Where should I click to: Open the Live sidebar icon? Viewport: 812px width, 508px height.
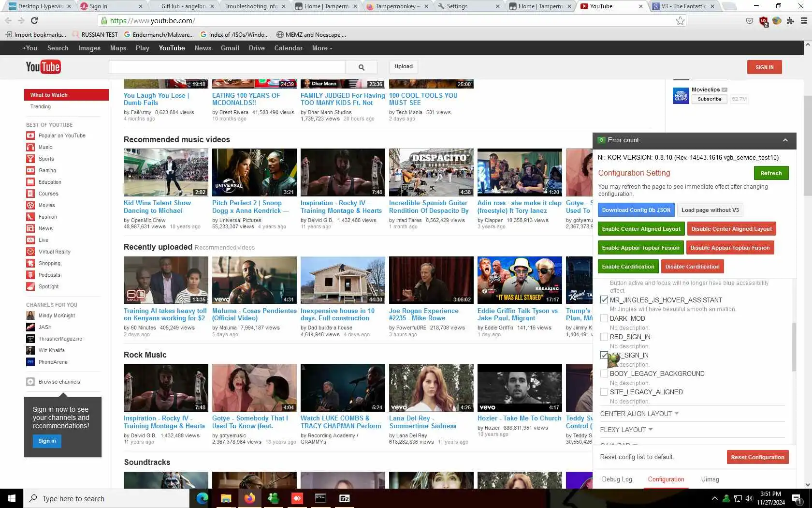[x=30, y=240]
